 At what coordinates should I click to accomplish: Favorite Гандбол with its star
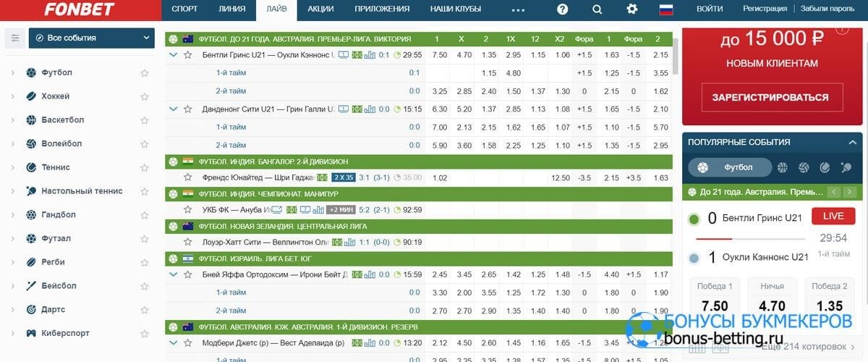tap(145, 215)
